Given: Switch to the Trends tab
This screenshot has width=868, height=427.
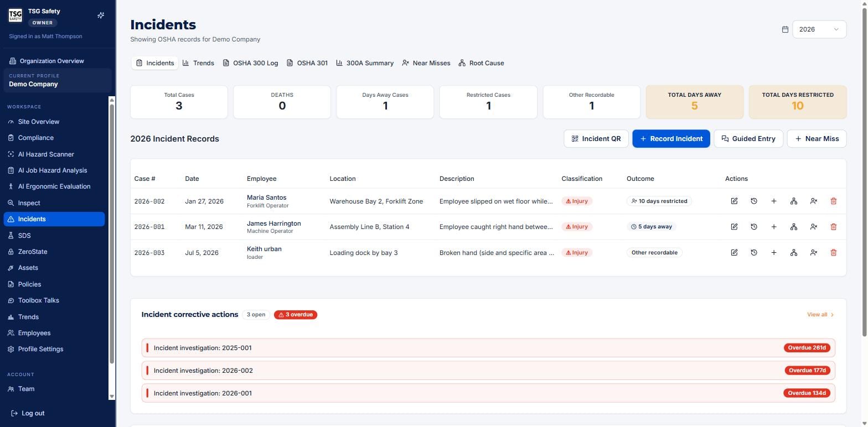Looking at the screenshot, I should (x=198, y=63).
